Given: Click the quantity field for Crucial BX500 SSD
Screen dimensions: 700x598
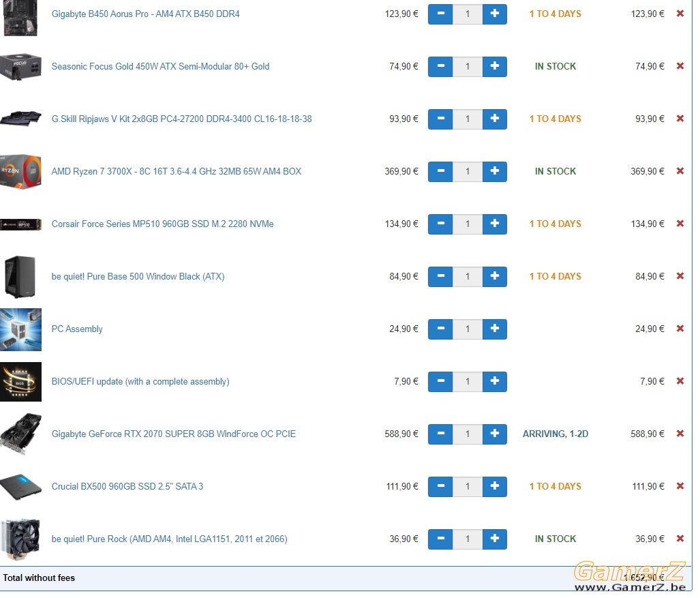Looking at the screenshot, I should coord(468,486).
